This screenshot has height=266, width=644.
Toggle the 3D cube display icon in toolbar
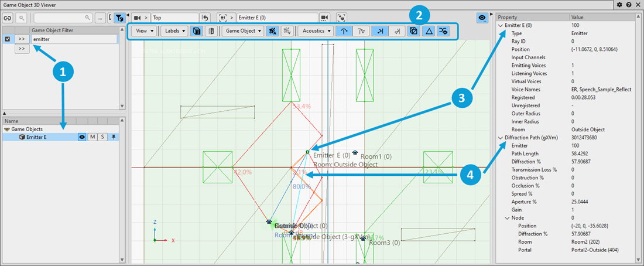pyautogui.click(x=198, y=30)
